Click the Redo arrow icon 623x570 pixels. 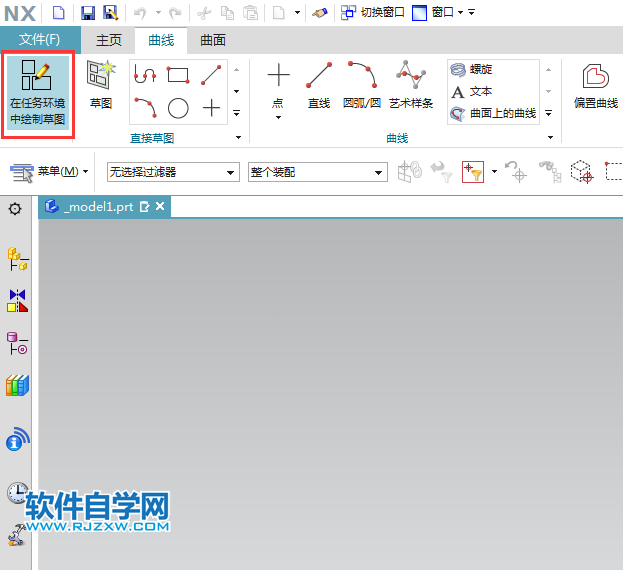[175, 14]
